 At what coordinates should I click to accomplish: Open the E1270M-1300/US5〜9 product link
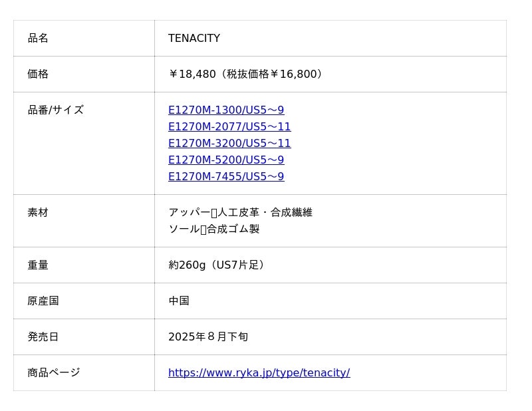point(226,110)
